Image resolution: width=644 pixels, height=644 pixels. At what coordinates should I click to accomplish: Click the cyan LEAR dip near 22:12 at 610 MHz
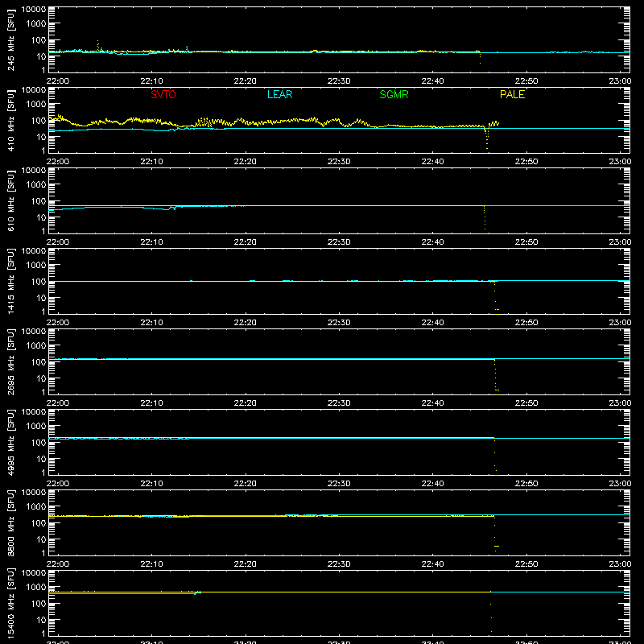tap(172, 208)
